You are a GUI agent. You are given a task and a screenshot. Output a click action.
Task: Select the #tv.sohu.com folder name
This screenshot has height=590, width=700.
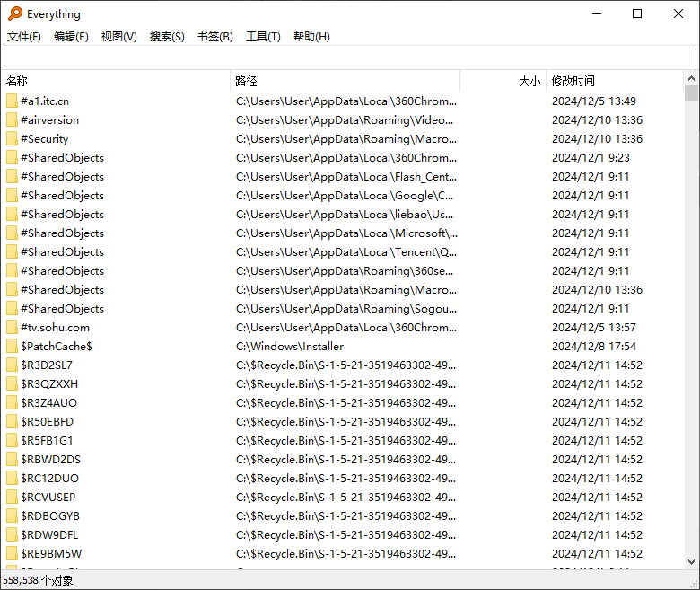(55, 328)
